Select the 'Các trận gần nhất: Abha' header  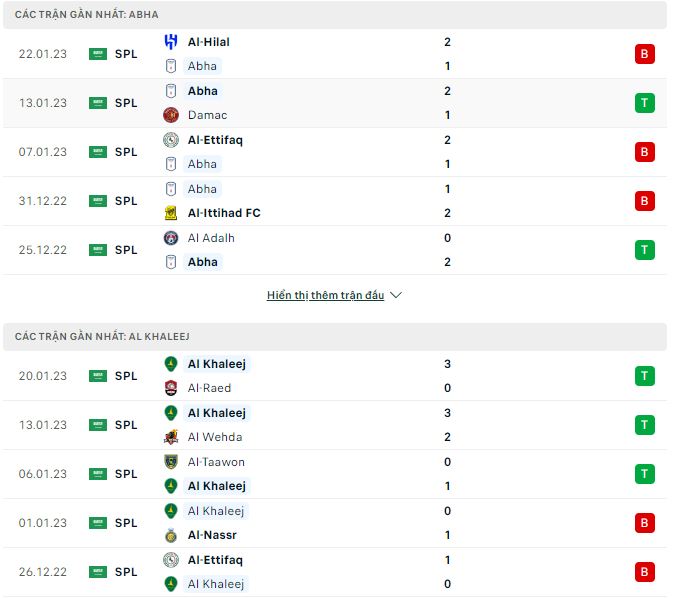click(87, 15)
